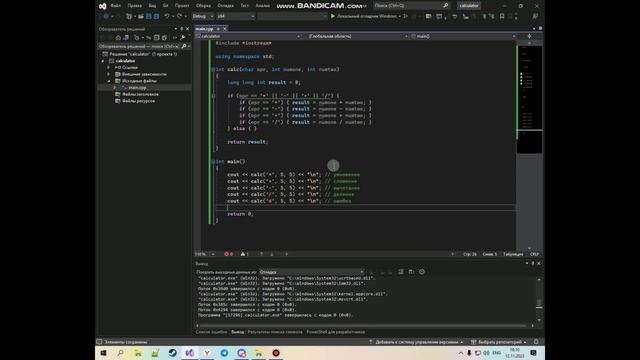Screen dimensions: 640x360
Task: Click the warnings count indicator
Action: (x=244, y=254)
